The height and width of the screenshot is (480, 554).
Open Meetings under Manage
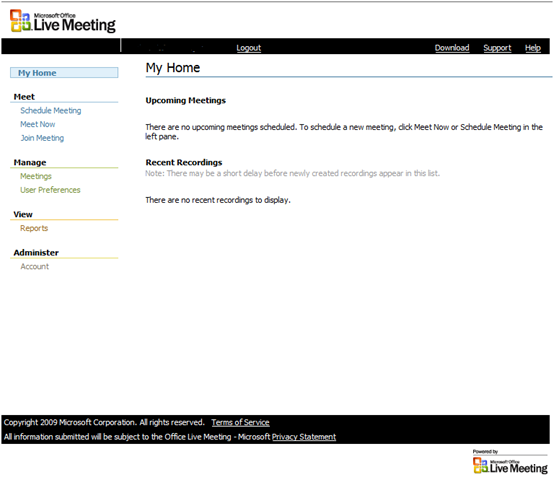(36, 176)
